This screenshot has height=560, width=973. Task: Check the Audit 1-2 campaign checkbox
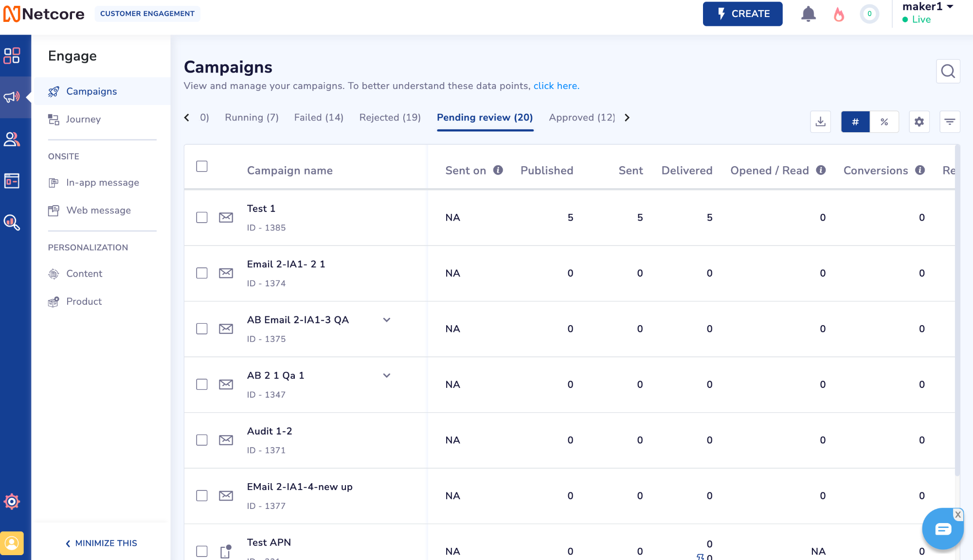tap(202, 440)
